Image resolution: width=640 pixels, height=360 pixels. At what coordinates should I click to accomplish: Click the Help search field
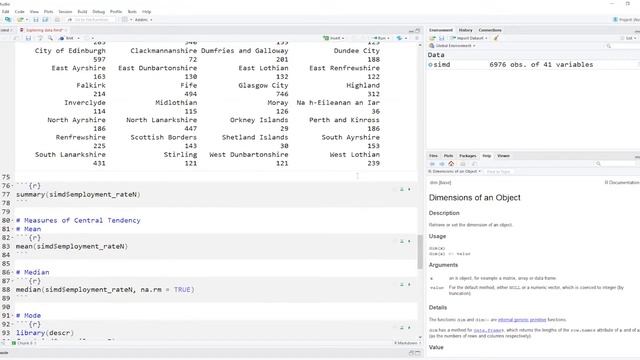[x=617, y=164]
